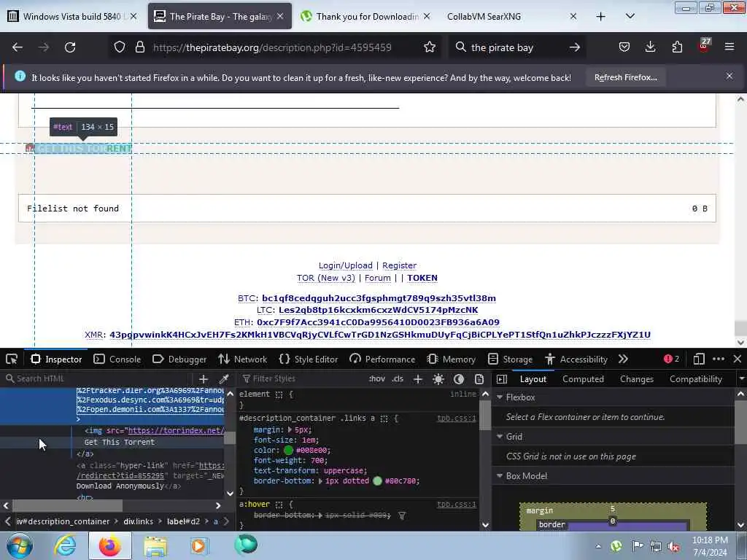The height and width of the screenshot is (560, 747).
Task: Activate the element picker tool
Action: click(12, 359)
